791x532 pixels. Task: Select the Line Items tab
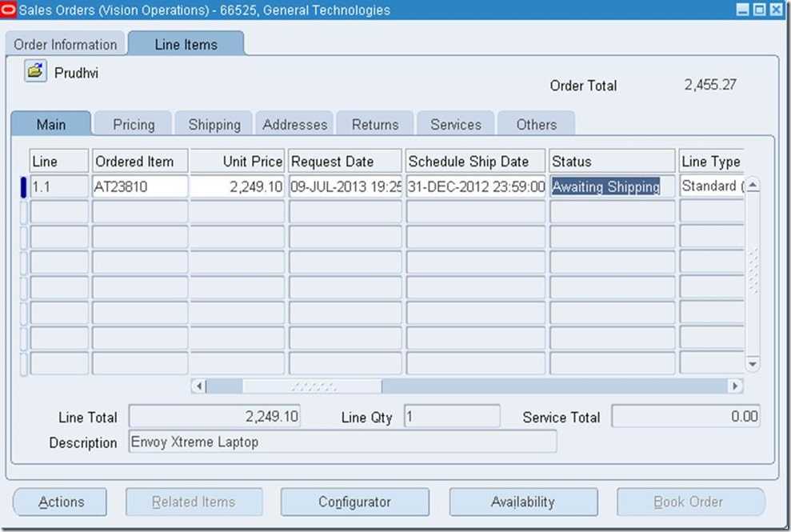coord(186,45)
